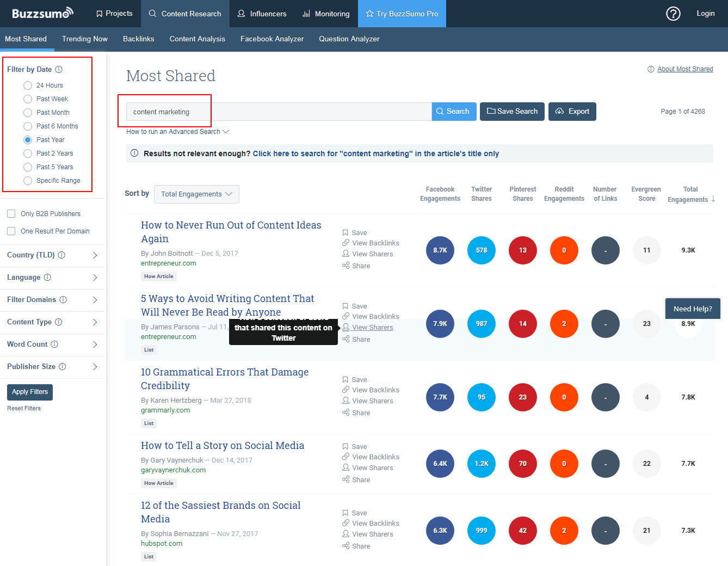Click the Language info icon
This screenshot has width=728, height=566.
pyautogui.click(x=47, y=277)
